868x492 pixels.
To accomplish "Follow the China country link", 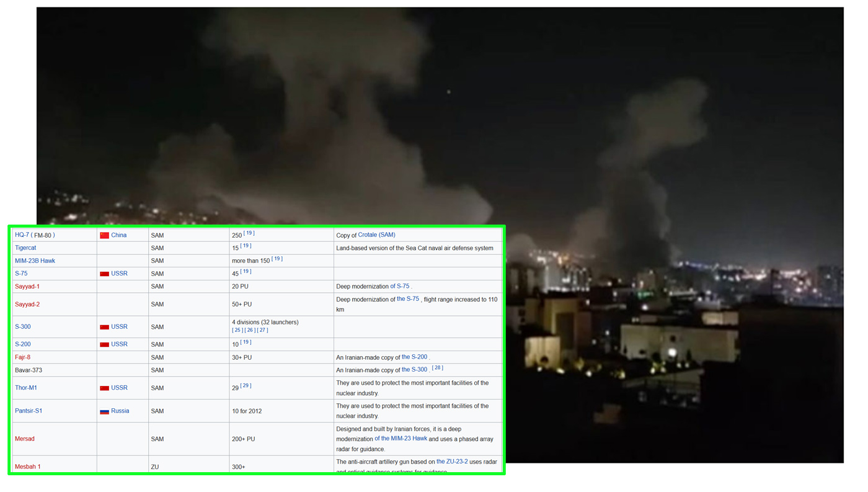I will pos(118,235).
